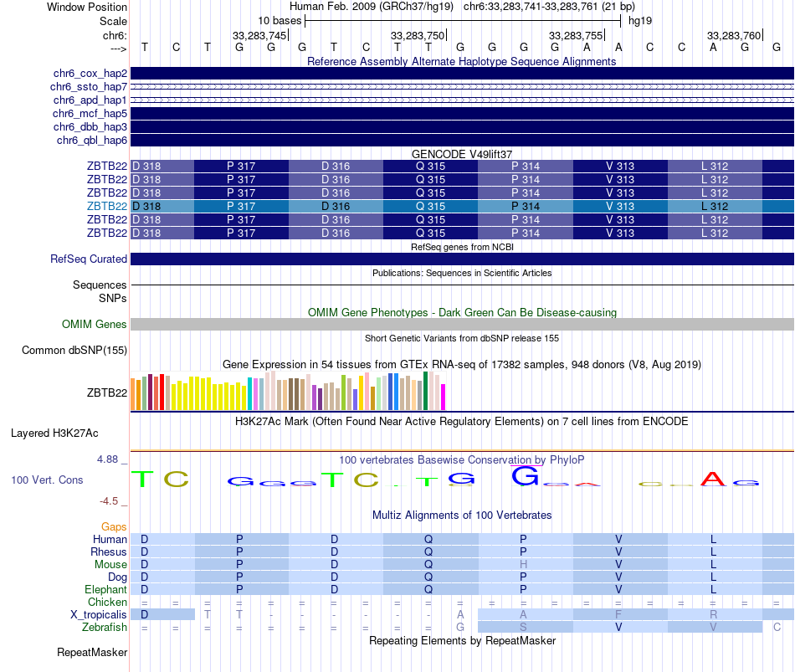Screen dimensions: 795x672
Task: Click the Repeating Elements by RepeatMasker title
Action: pyautogui.click(x=462, y=640)
